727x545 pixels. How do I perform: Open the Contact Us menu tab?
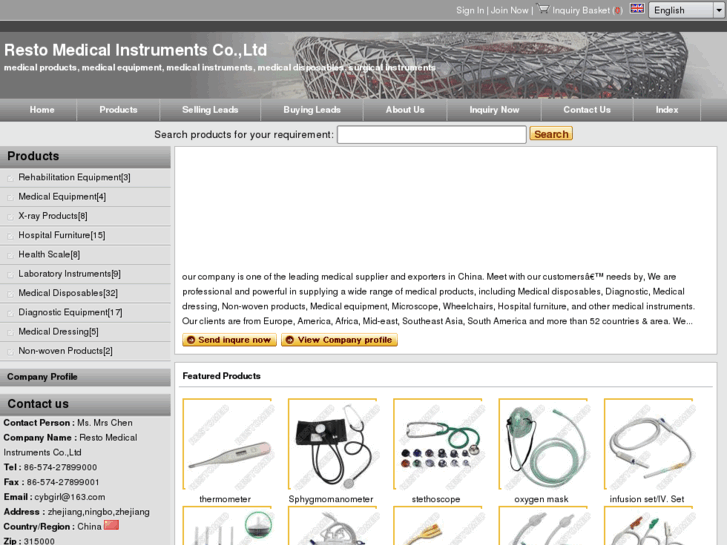coord(587,110)
